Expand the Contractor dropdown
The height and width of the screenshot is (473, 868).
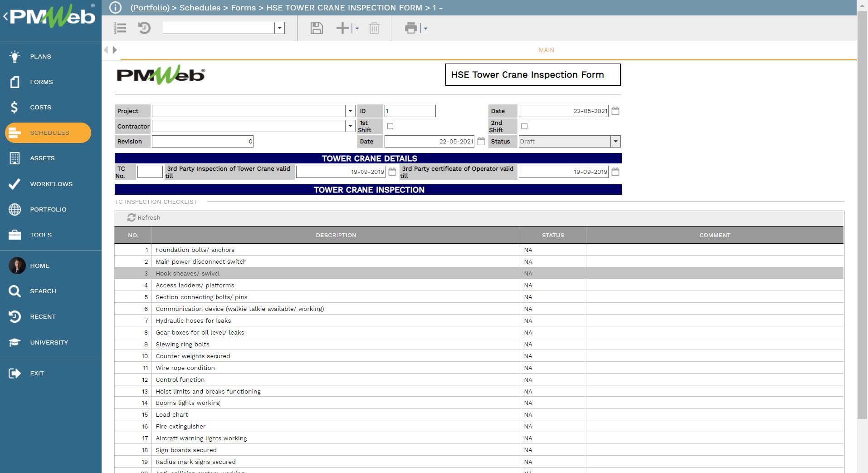[350, 126]
